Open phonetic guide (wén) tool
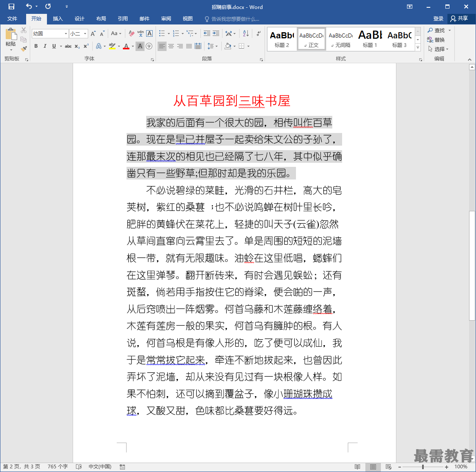Screen dimensions: 476x472 (140, 33)
